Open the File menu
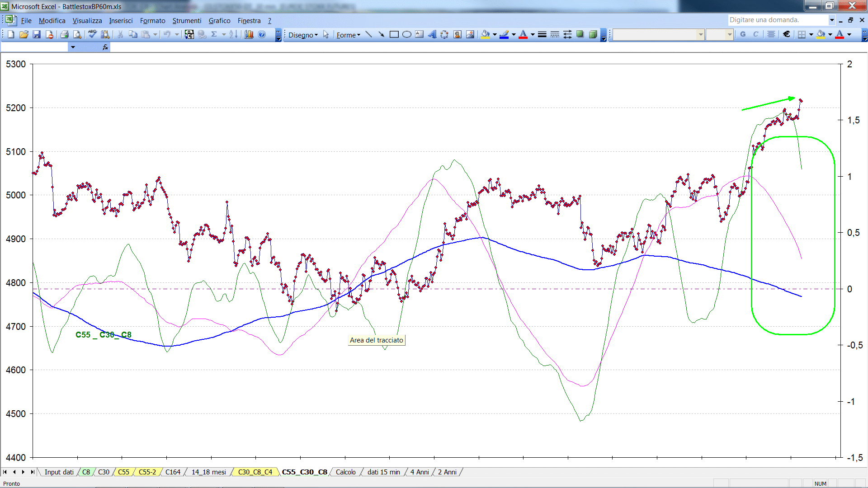Screen dimensions: 868x488 click(26, 20)
